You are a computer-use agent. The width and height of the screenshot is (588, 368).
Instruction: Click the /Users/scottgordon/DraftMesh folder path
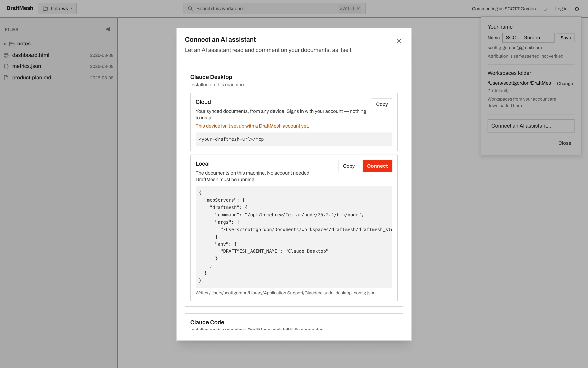click(519, 86)
